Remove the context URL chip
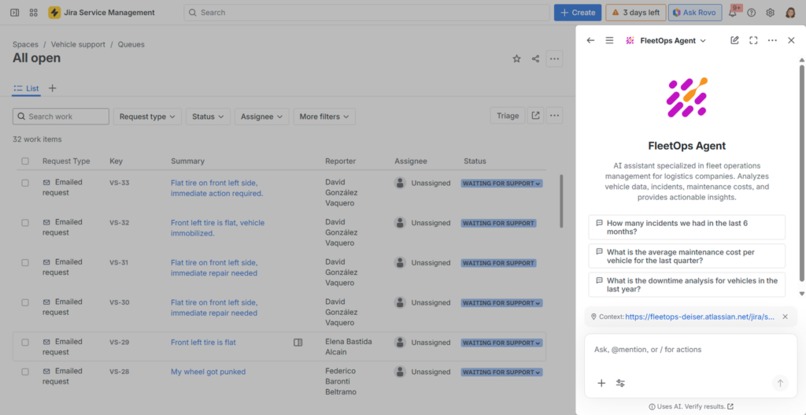Screen dimensions: 806x415 [x=785, y=317]
